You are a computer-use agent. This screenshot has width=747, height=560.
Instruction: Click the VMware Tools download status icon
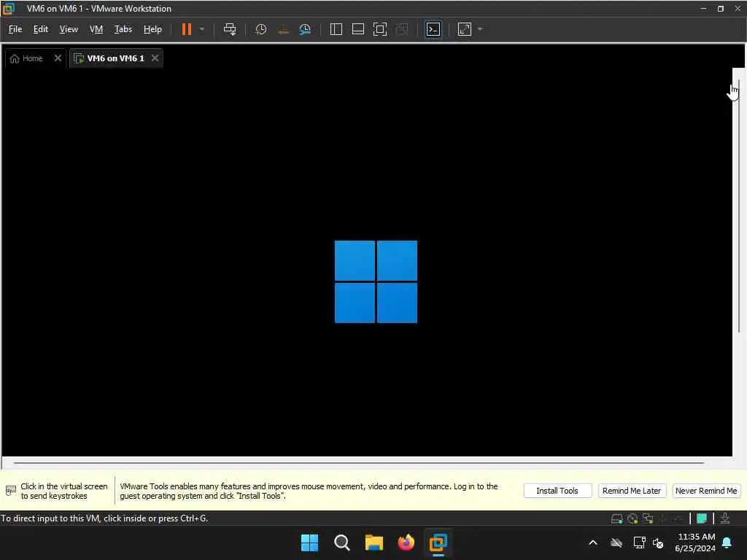pyautogui.click(x=725, y=518)
